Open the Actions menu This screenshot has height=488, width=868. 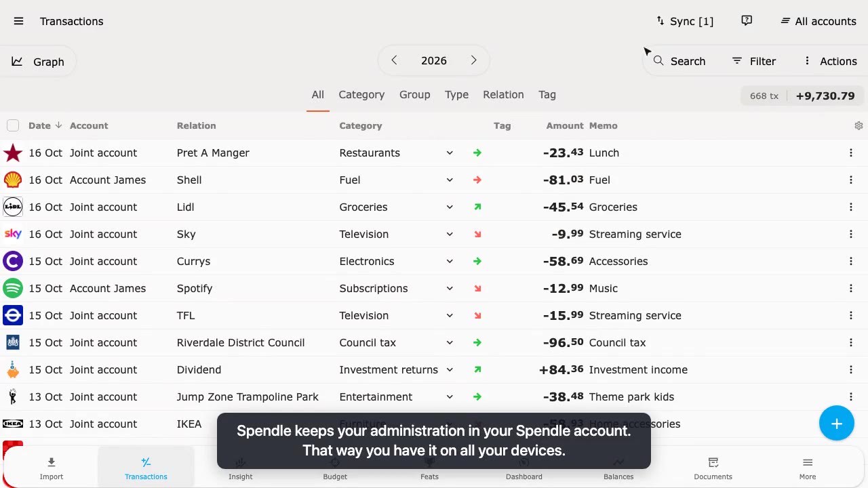[830, 61]
